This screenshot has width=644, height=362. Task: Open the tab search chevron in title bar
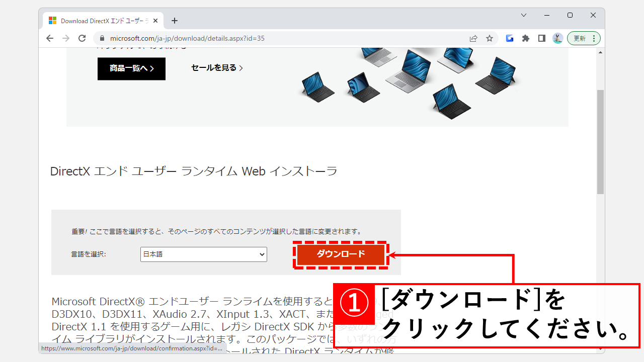click(524, 15)
